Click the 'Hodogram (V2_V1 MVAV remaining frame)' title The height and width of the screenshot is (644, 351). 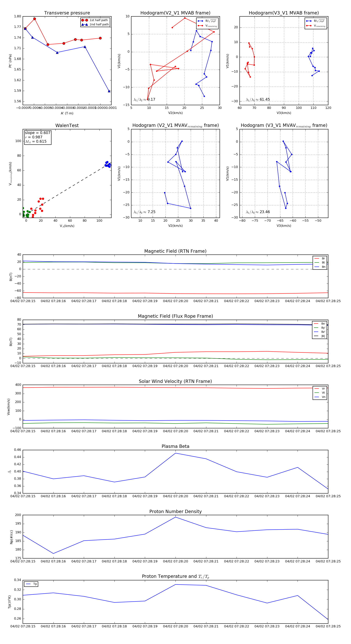pyautogui.click(x=175, y=125)
